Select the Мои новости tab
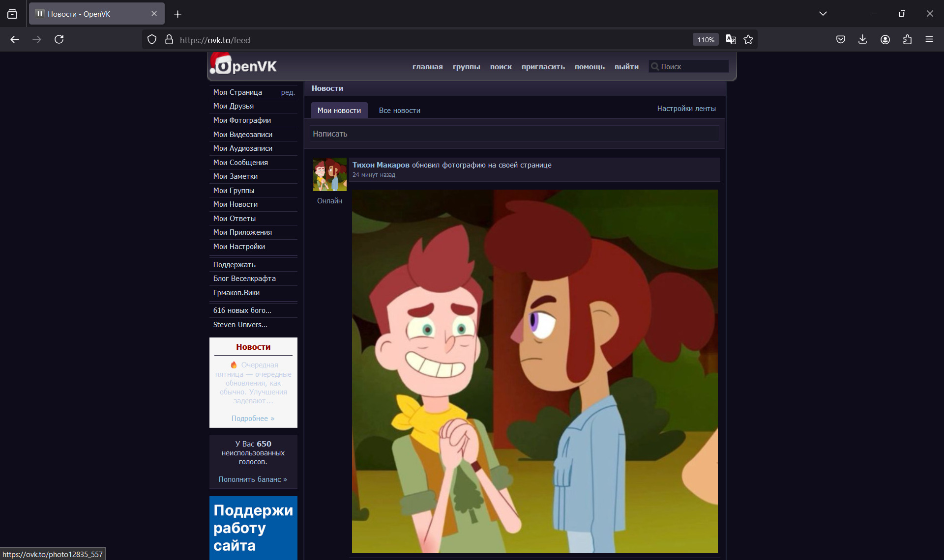This screenshot has width=944, height=560. [x=339, y=111]
